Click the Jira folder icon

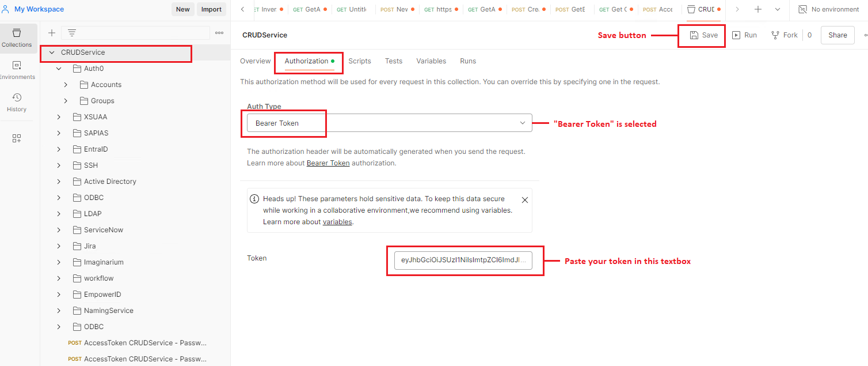78,246
